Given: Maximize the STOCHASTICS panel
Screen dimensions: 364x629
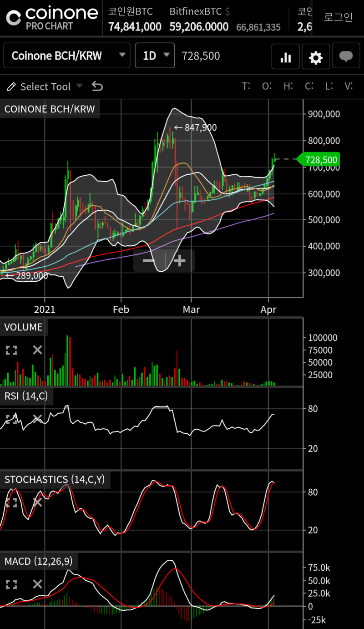Looking at the screenshot, I should [11, 502].
